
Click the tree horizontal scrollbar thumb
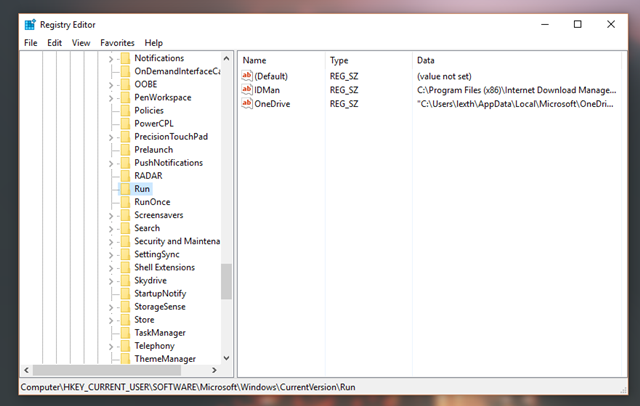click(x=107, y=370)
